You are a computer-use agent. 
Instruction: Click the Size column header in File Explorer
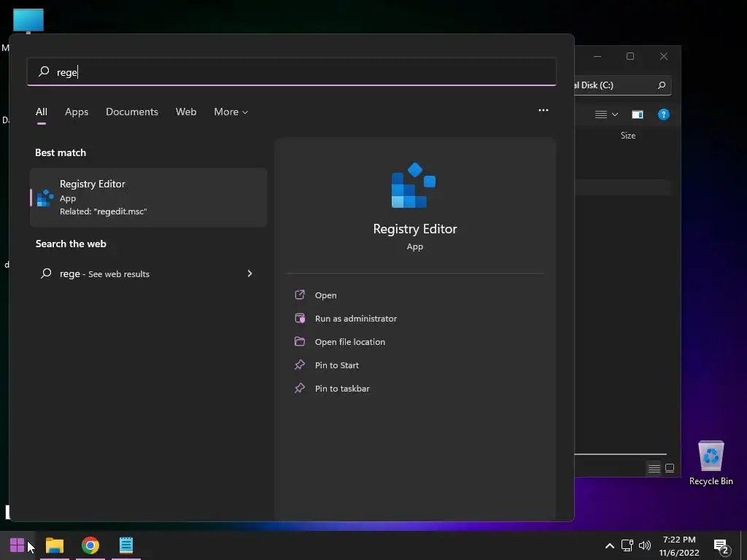[x=628, y=136]
